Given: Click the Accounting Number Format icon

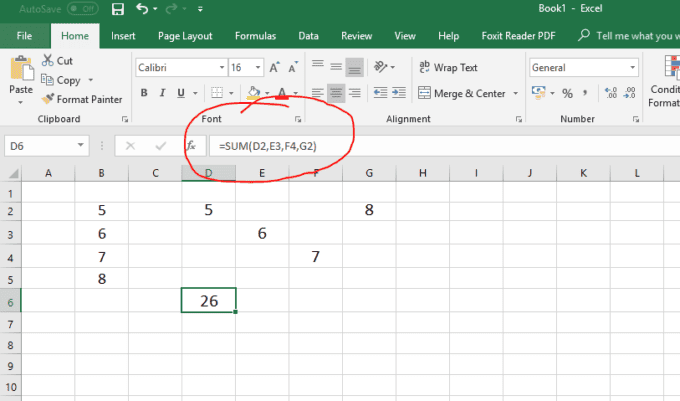Looking at the screenshot, I should [x=538, y=93].
